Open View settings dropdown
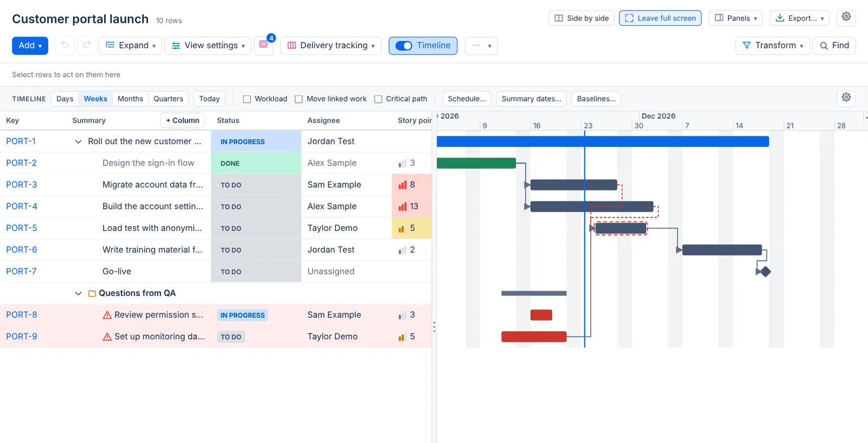The height and width of the screenshot is (443, 868). click(208, 46)
